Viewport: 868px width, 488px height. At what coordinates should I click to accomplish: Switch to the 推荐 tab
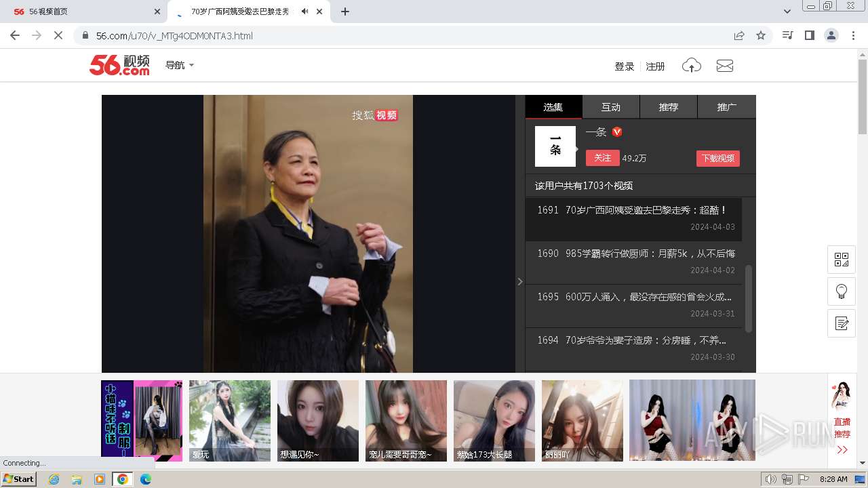click(x=669, y=107)
